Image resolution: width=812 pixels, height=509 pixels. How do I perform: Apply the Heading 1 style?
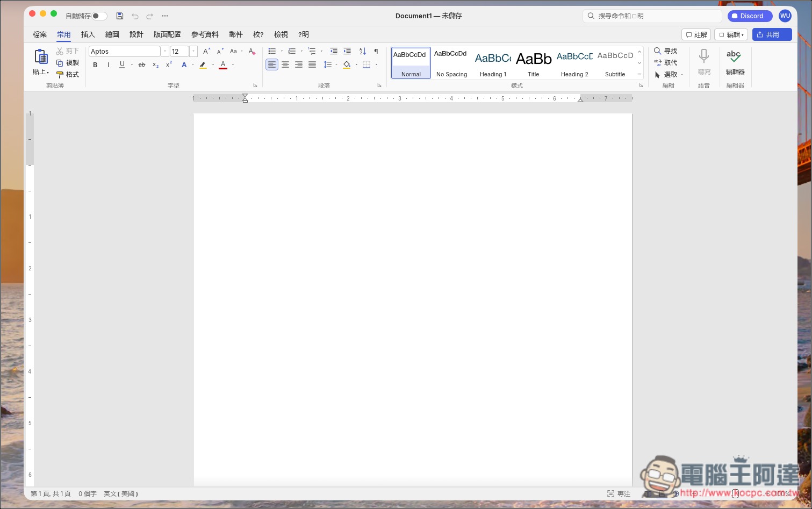493,63
